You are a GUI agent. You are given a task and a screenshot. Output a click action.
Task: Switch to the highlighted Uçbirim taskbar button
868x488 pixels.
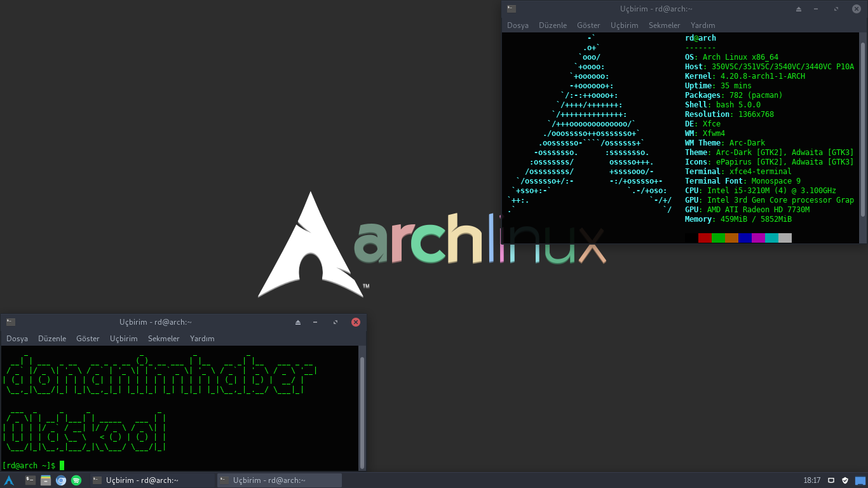pyautogui.click(x=280, y=480)
